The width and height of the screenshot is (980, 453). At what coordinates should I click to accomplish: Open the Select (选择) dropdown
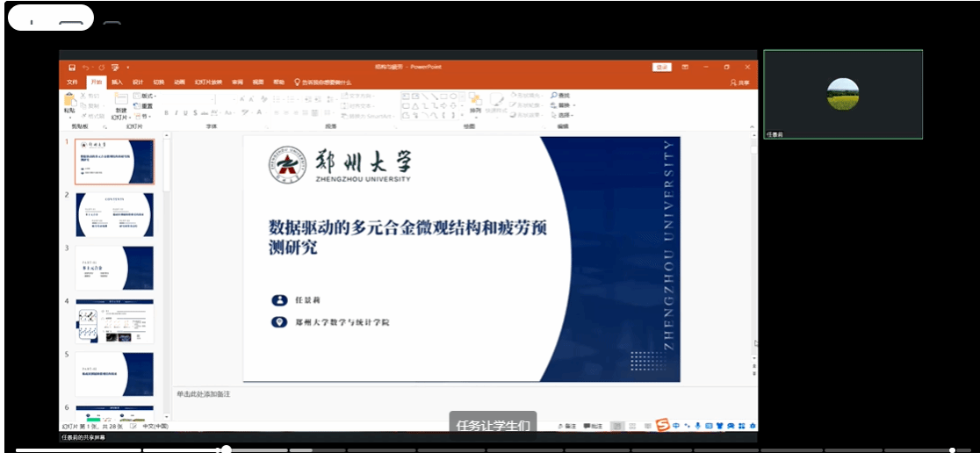pos(563,115)
